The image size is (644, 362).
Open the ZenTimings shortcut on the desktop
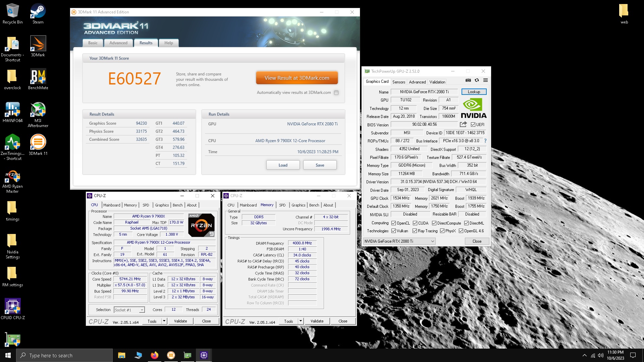coord(12,147)
